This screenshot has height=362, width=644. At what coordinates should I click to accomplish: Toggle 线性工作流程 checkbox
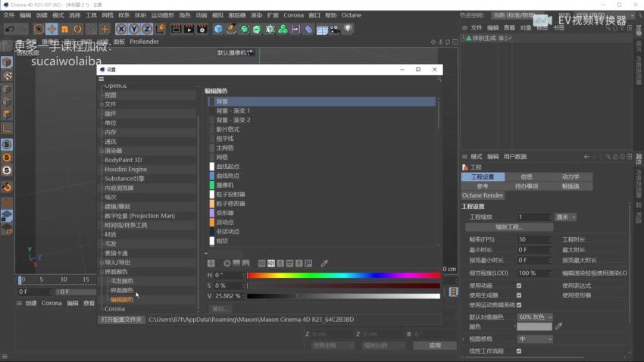pos(519,351)
